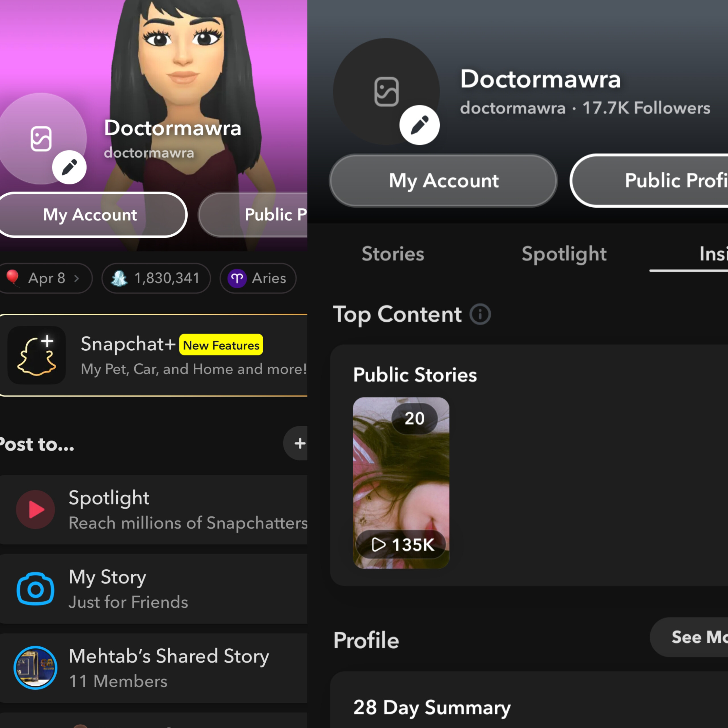Tap the info icon beside Top Content
Screen dimensions: 728x728
pyautogui.click(x=480, y=314)
